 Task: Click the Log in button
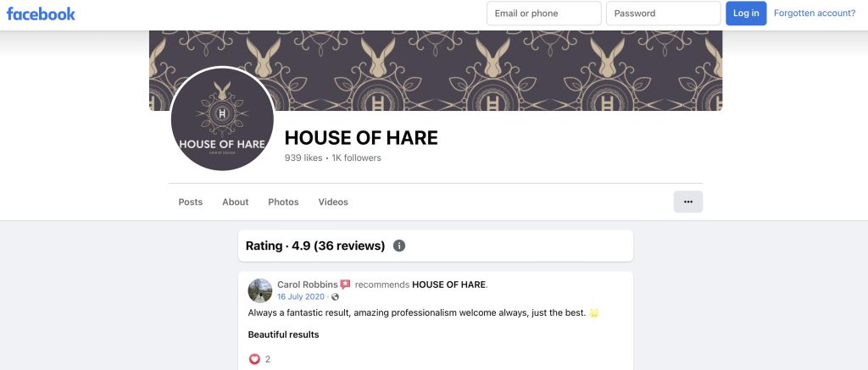click(x=746, y=14)
